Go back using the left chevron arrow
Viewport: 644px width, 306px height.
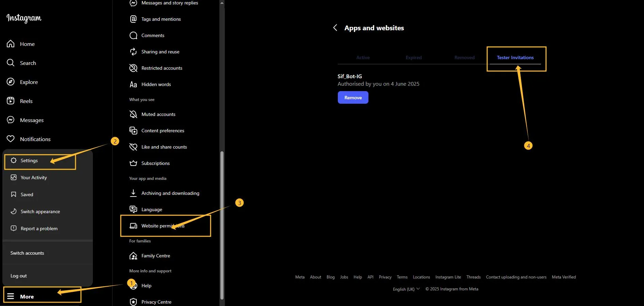[x=335, y=28]
